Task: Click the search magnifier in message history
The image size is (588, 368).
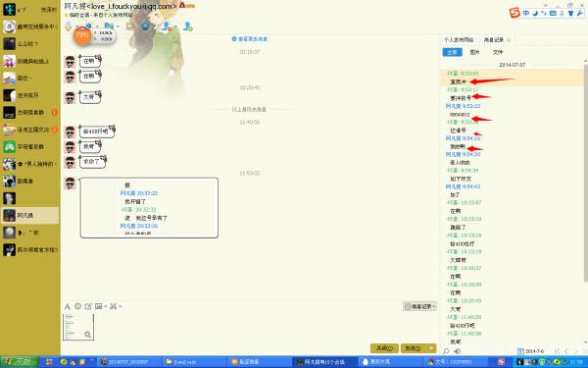Action: 446,351
